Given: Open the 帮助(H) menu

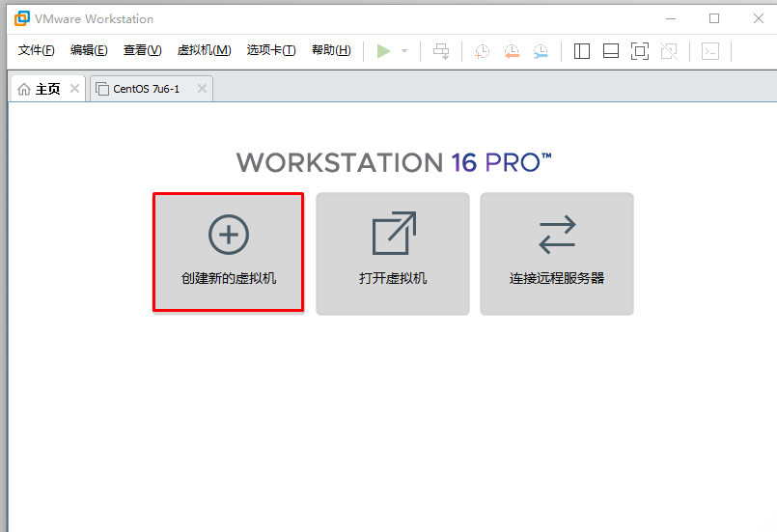Looking at the screenshot, I should 331,50.
